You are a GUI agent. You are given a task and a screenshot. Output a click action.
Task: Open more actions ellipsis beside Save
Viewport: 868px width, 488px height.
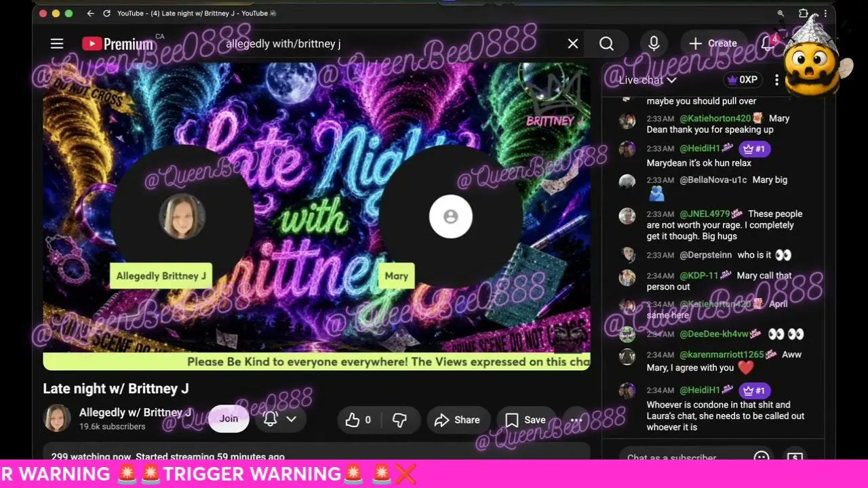click(x=576, y=420)
